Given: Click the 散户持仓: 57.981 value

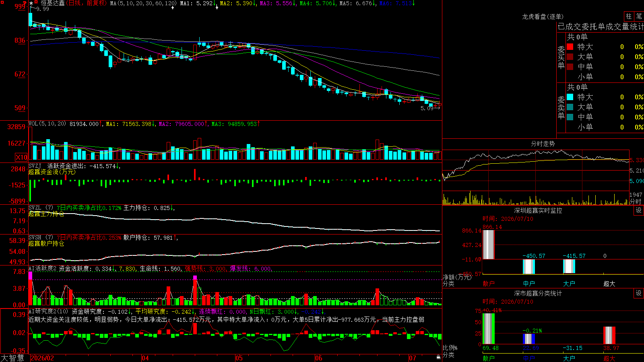Looking at the screenshot, I should [151, 238].
